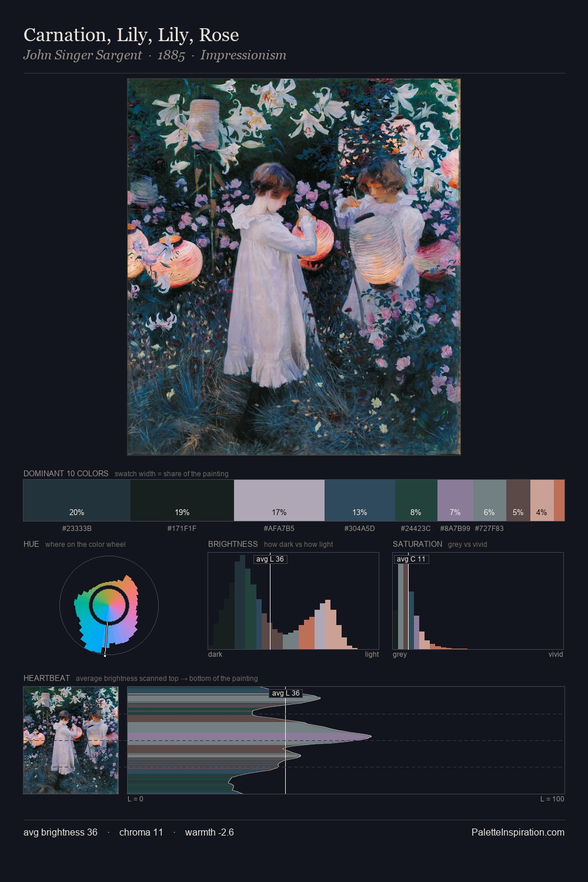This screenshot has height=882, width=588.
Task: Click "swatch width = share of the painting" caption
Action: point(172,474)
